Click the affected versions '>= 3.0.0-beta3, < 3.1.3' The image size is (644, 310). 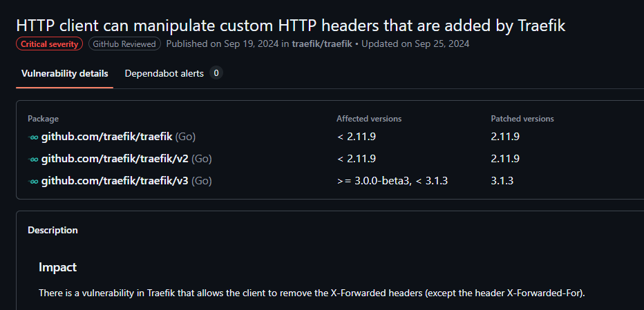click(392, 181)
